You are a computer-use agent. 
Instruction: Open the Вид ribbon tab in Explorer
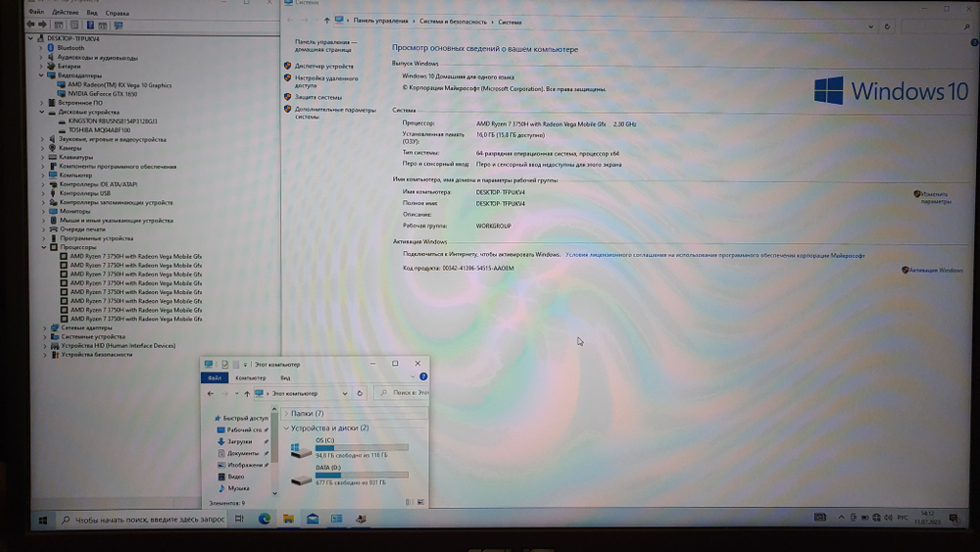tap(285, 377)
